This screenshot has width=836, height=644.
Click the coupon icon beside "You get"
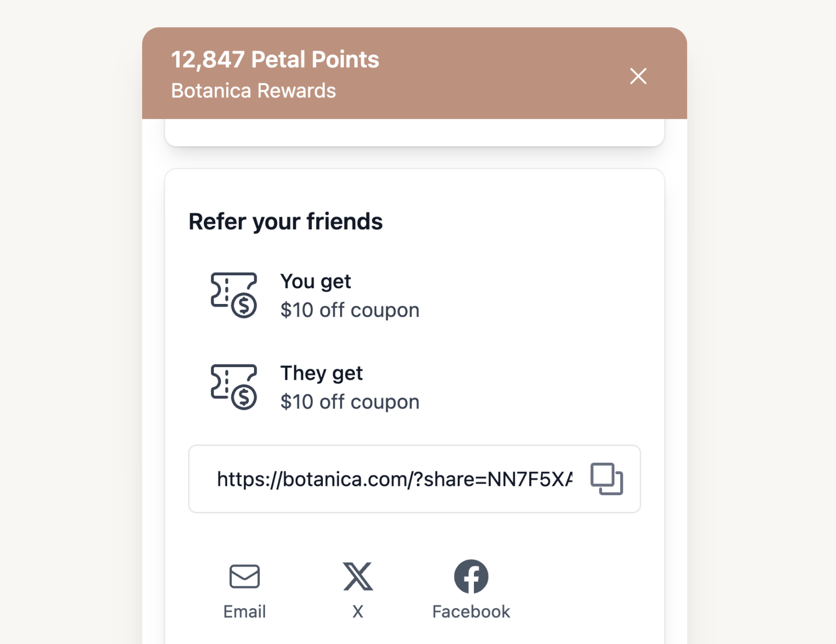pyautogui.click(x=234, y=295)
